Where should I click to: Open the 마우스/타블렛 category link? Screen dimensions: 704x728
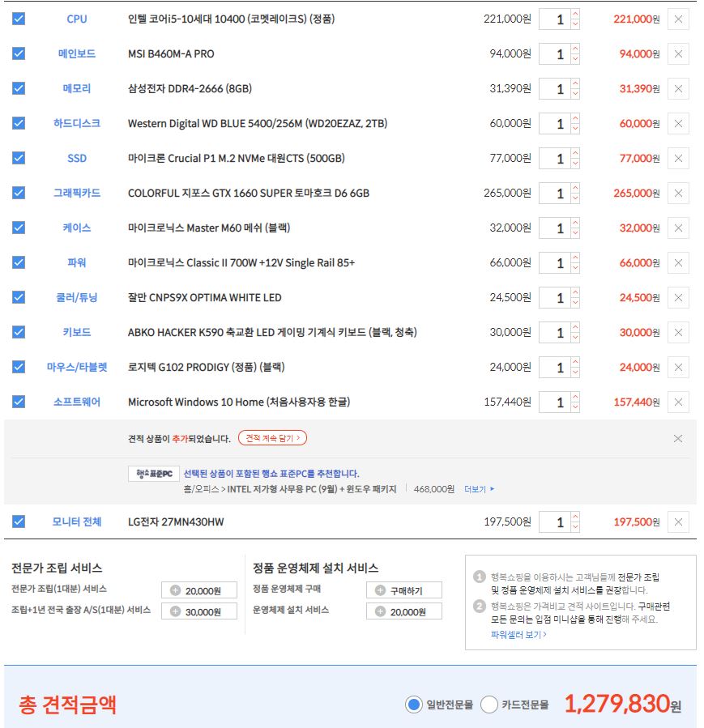click(77, 368)
